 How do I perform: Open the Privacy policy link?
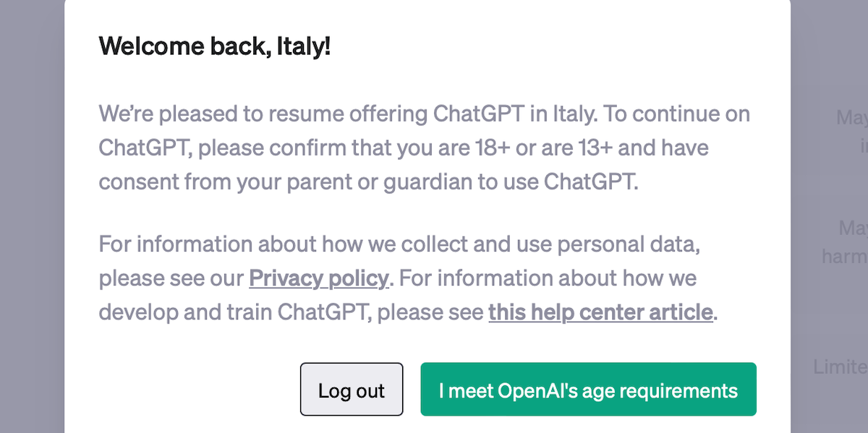click(319, 278)
